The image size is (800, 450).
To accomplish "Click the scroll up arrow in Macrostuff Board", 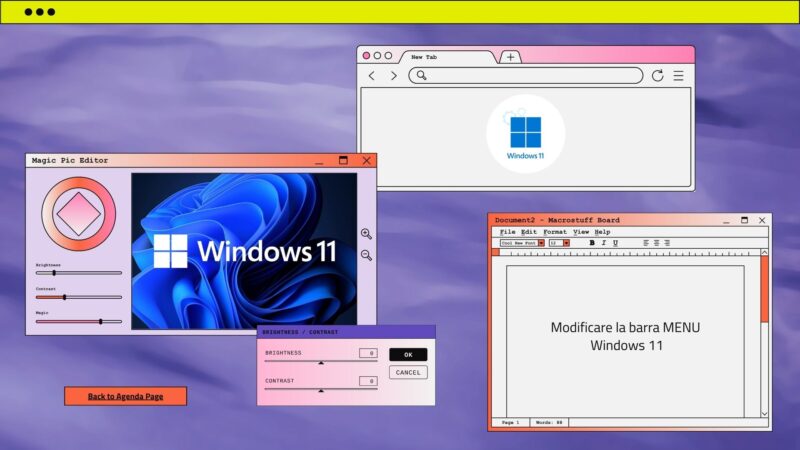I will (764, 253).
